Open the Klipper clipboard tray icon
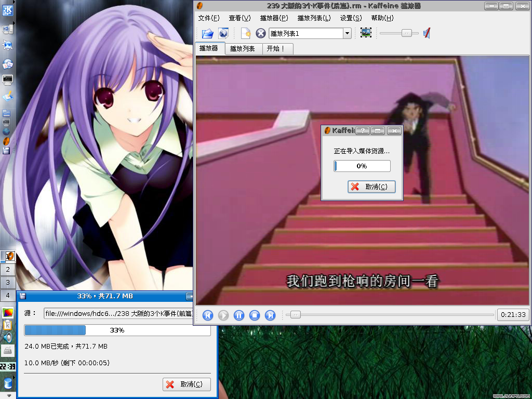The width and height of the screenshot is (532, 399). (8, 325)
